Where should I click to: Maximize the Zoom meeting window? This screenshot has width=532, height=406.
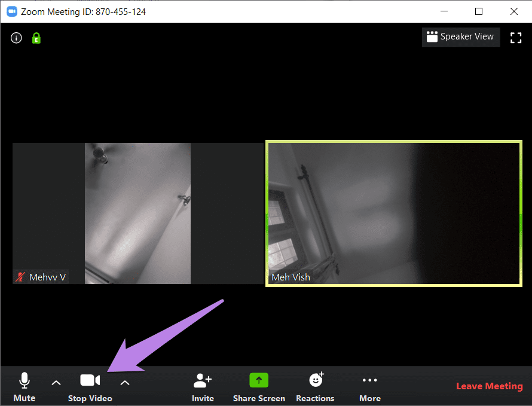(x=478, y=11)
